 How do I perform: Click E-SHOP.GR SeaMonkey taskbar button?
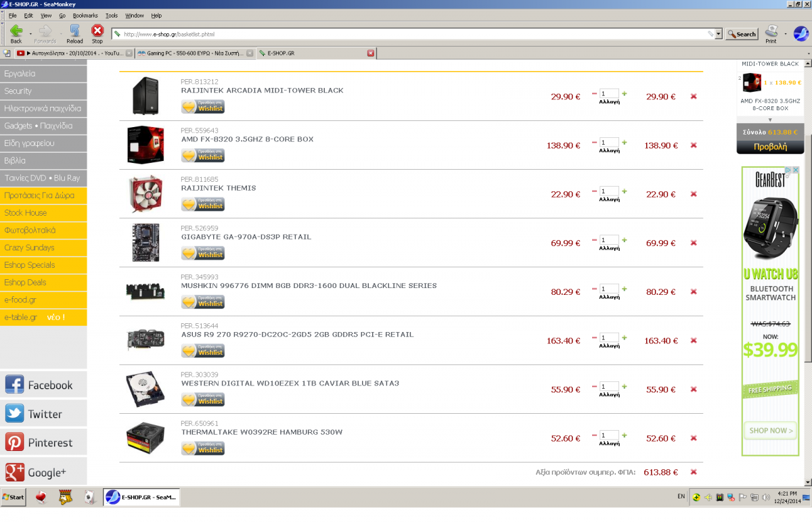click(141, 497)
